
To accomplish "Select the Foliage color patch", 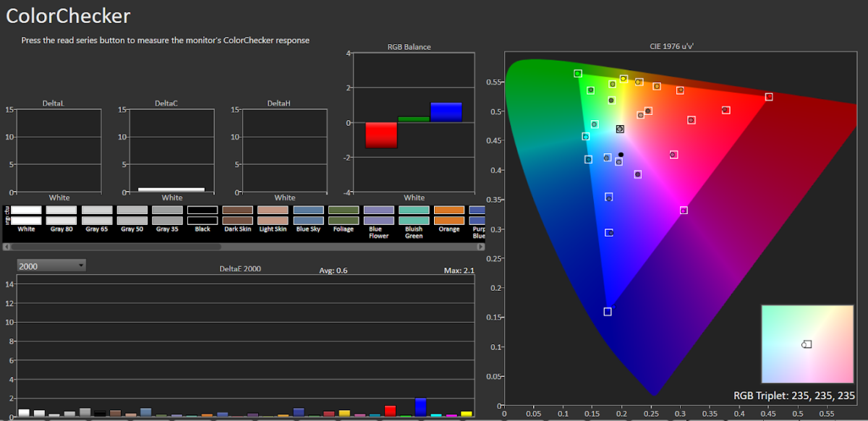I will 344,215.
